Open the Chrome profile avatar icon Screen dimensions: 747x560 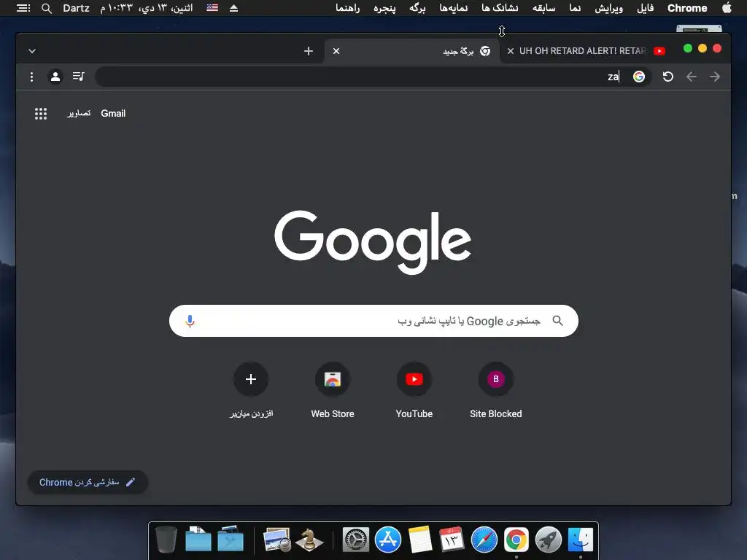point(55,76)
